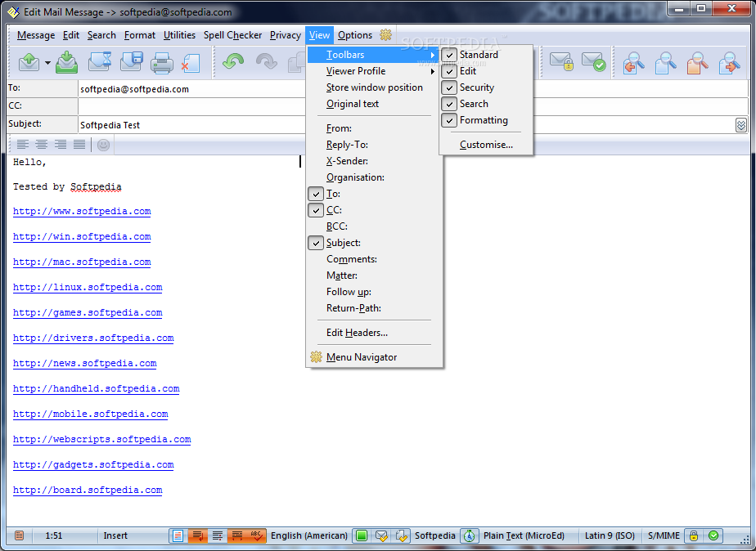This screenshot has width=756, height=551.
Task: Uncheck the Security toolbar option
Action: coord(487,87)
